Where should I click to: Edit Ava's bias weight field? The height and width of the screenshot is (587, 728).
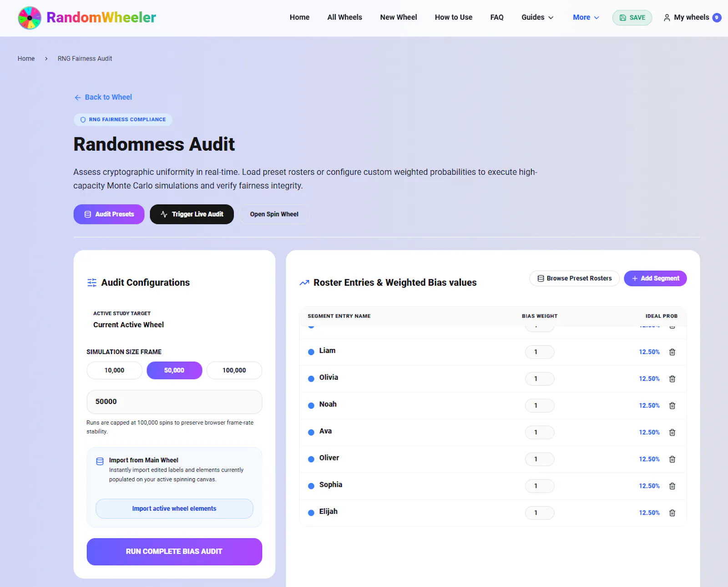point(540,432)
